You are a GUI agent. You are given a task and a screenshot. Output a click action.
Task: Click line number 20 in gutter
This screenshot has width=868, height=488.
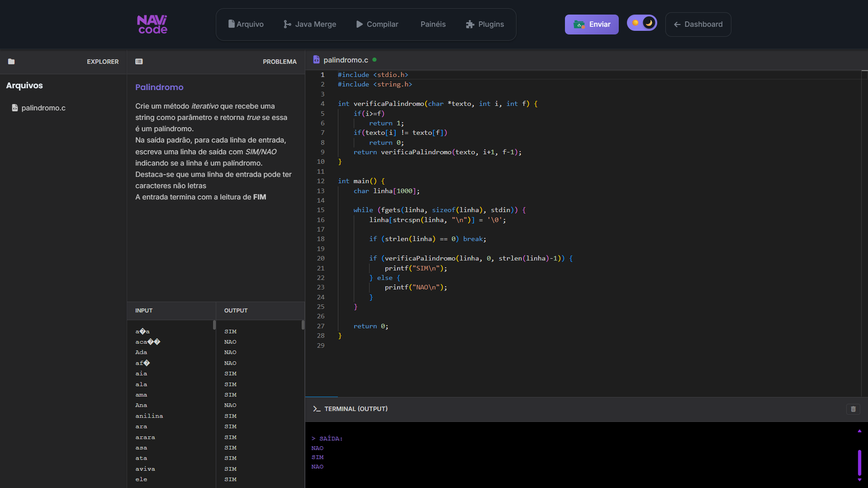[321, 259]
